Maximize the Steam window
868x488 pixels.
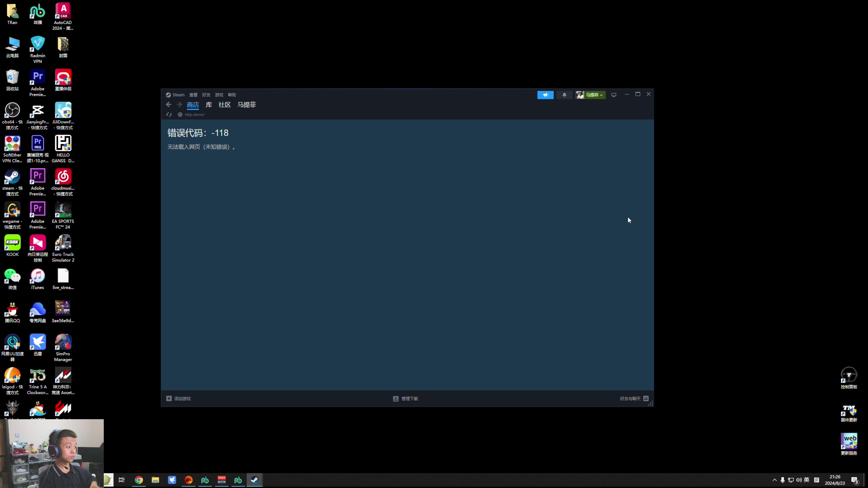[638, 94]
